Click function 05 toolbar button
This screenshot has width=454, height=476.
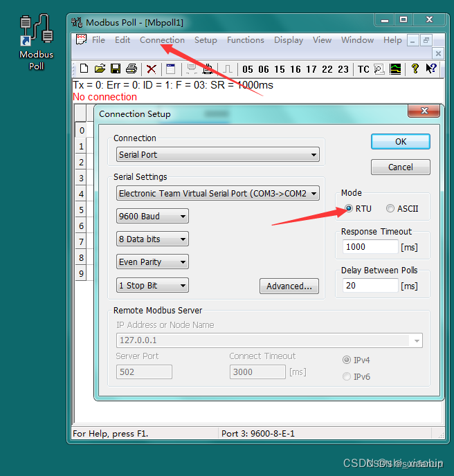tap(248, 69)
